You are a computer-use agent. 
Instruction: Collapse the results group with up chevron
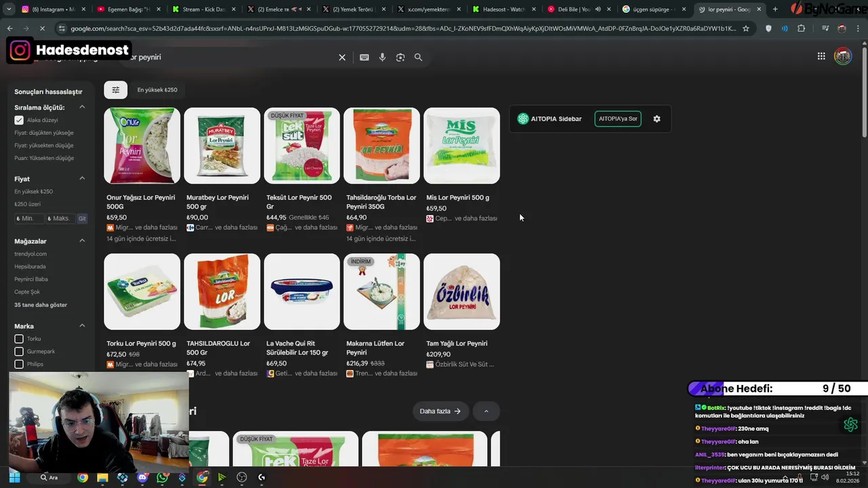pyautogui.click(x=486, y=411)
